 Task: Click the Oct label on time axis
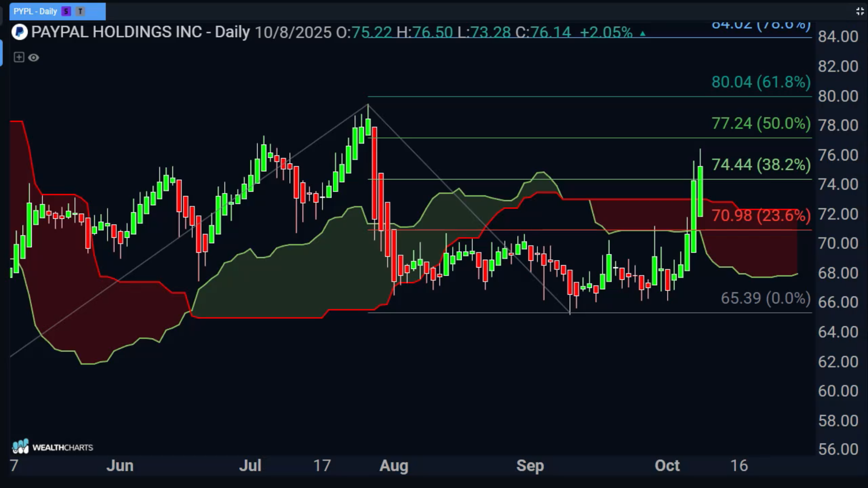coord(667,465)
